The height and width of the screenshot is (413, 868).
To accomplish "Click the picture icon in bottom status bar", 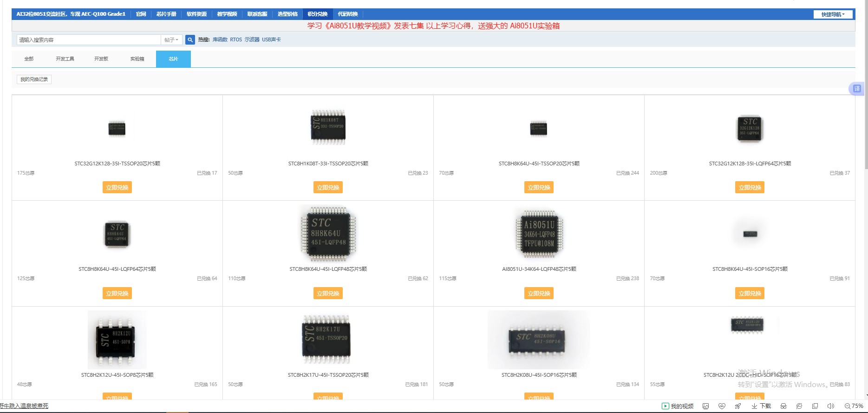I will (706, 406).
